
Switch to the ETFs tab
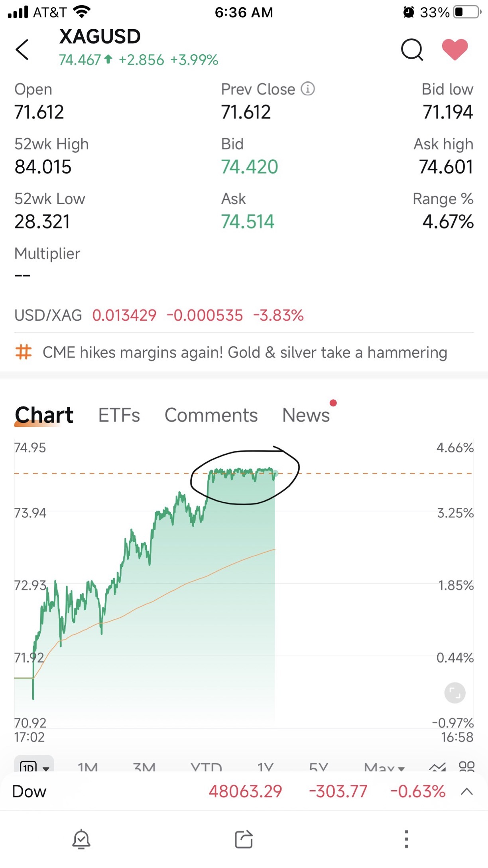(x=119, y=415)
